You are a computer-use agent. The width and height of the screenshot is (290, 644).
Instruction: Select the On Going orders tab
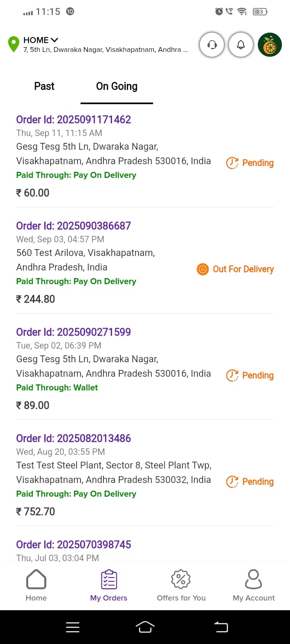click(117, 87)
